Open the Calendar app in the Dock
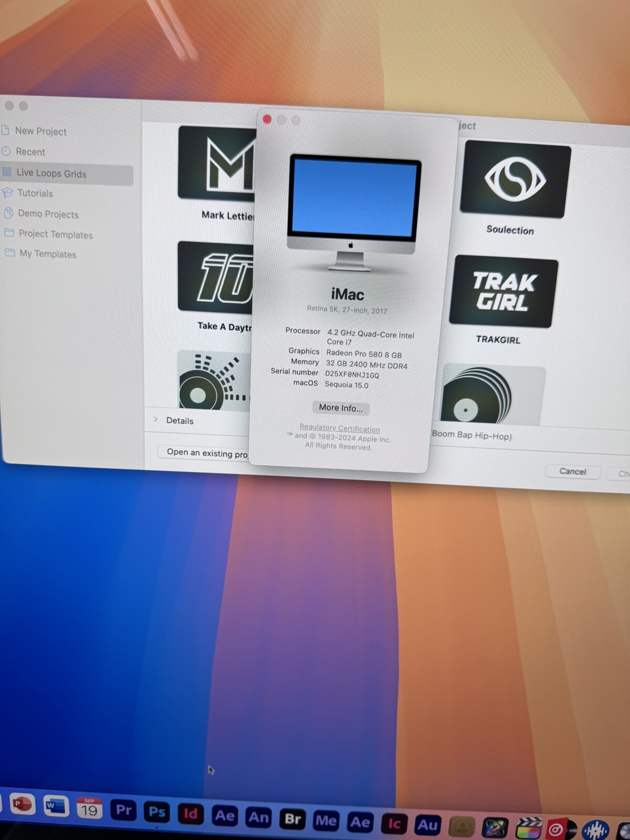This screenshot has height=840, width=630. [x=89, y=808]
